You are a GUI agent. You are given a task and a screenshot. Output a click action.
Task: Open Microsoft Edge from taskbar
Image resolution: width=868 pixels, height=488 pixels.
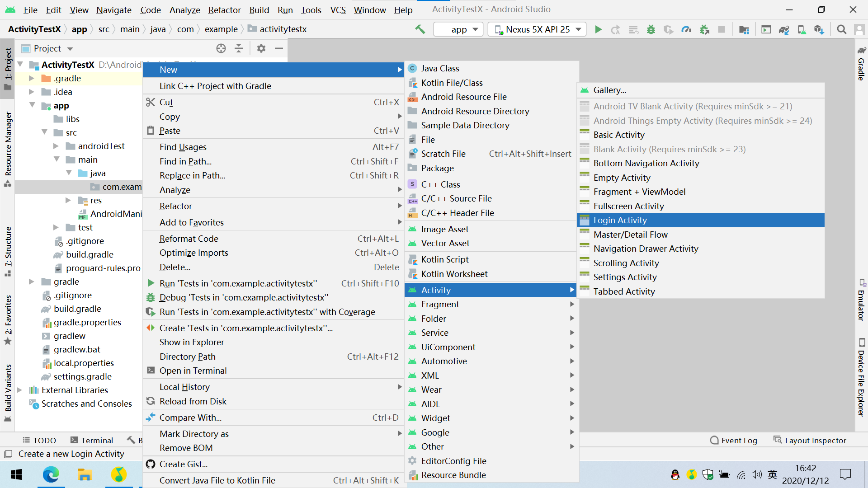click(51, 474)
